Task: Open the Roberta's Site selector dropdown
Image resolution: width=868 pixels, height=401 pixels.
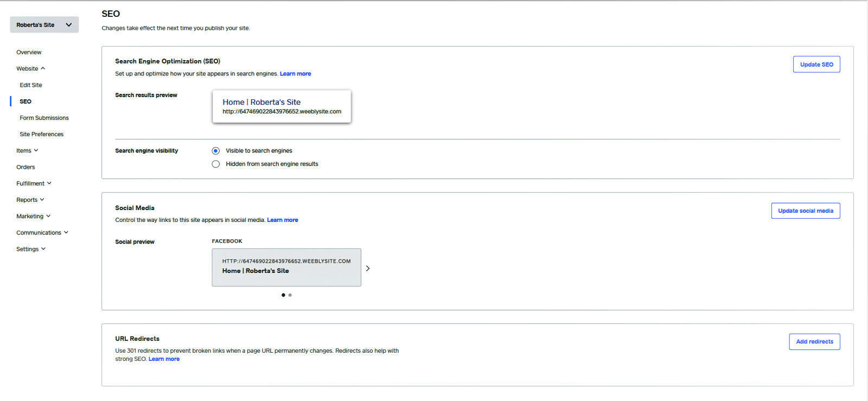Action: tap(44, 25)
